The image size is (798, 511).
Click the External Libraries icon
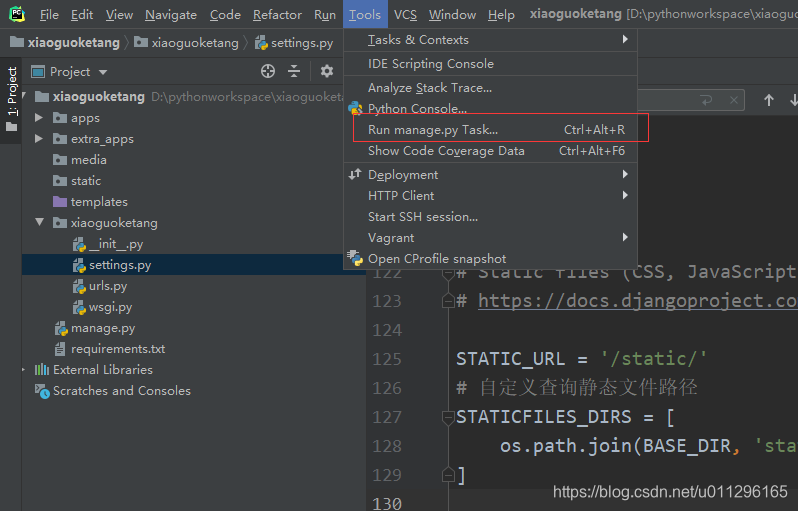coord(42,370)
